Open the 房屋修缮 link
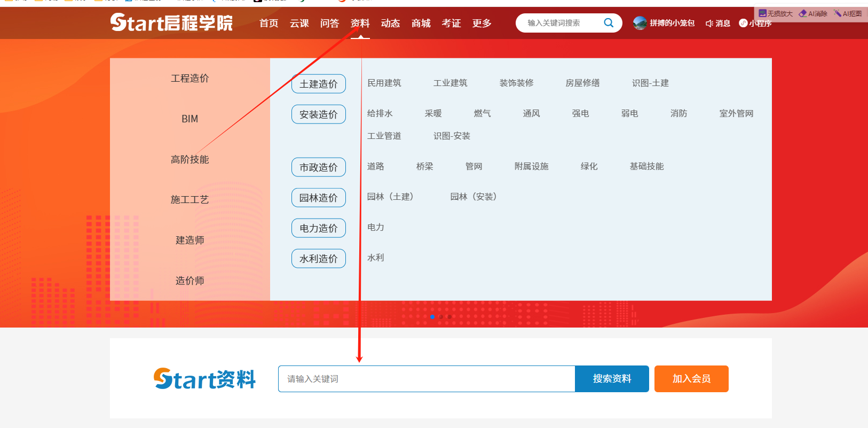 [x=583, y=83]
